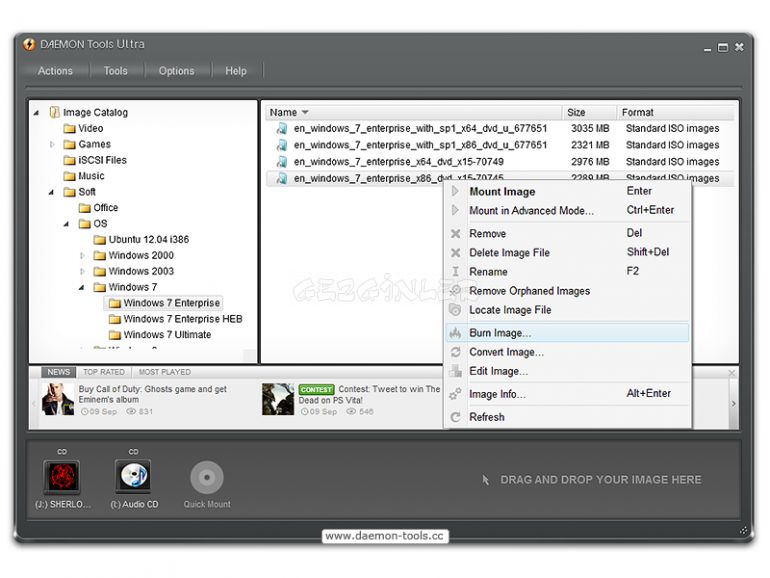Click the arrows icon beside Convert Image

coord(456,352)
